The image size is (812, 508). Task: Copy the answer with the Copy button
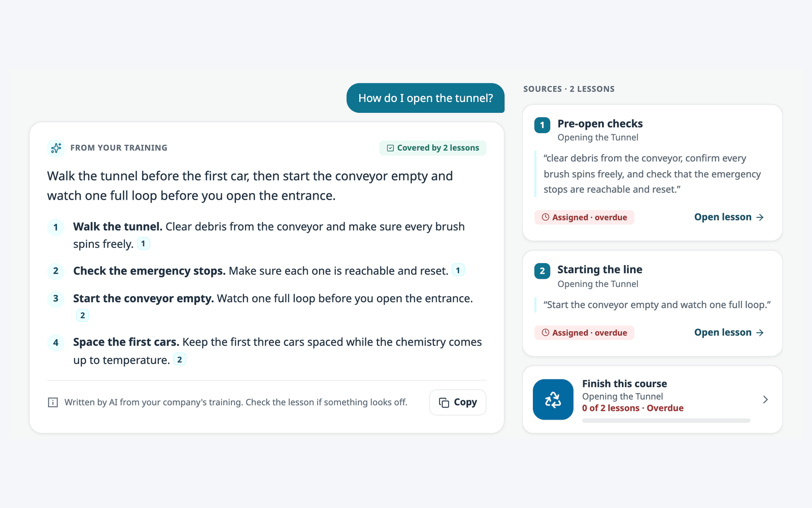(458, 402)
